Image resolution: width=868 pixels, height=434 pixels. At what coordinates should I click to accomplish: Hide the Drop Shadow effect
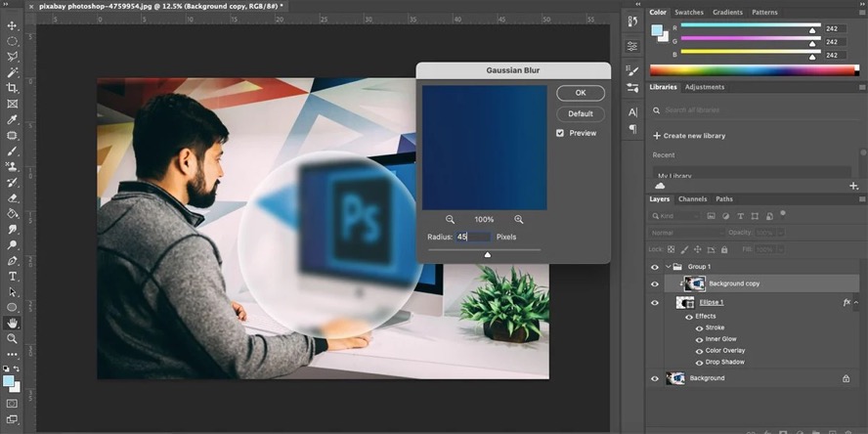(x=699, y=362)
